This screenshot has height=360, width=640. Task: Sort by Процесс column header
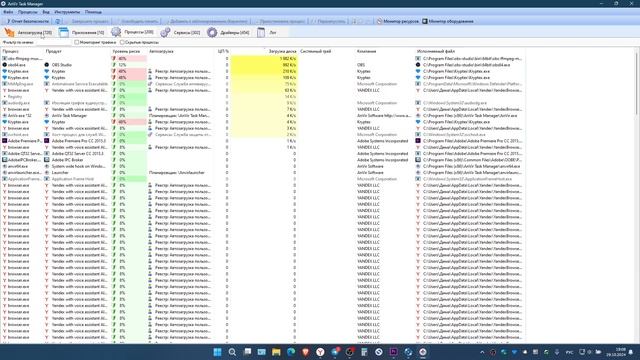pyautogui.click(x=22, y=51)
